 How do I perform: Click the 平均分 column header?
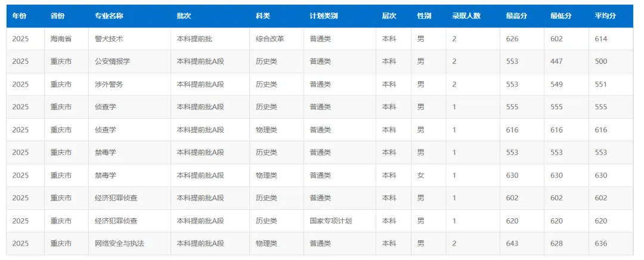[x=605, y=16]
